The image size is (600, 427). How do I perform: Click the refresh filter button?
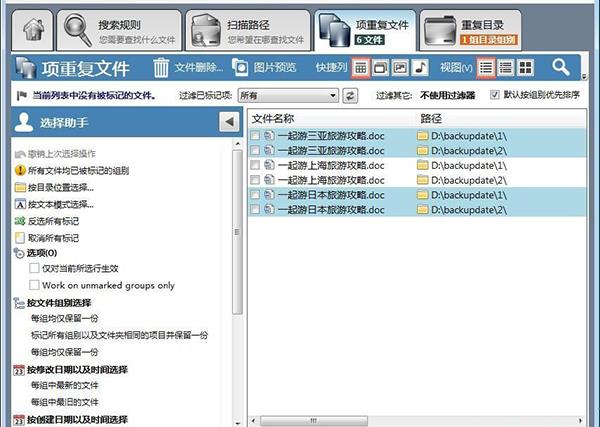pos(350,95)
